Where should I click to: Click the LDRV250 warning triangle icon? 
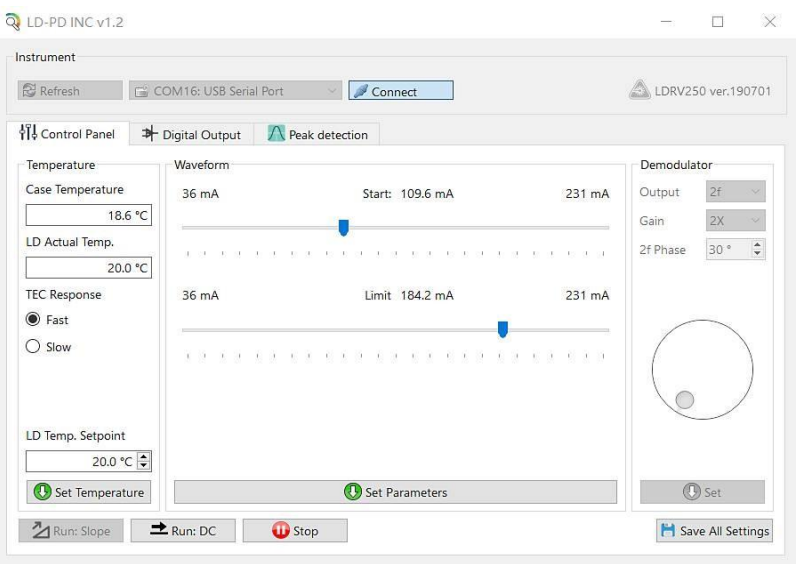coord(640,91)
